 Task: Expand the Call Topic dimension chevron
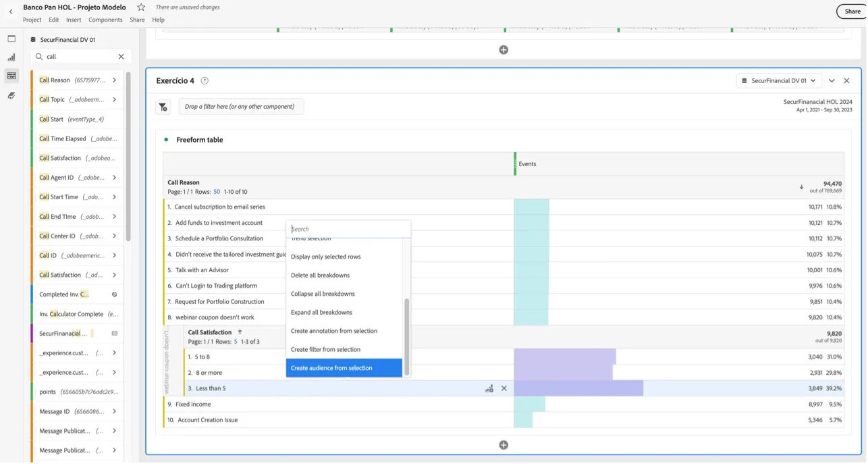click(115, 100)
